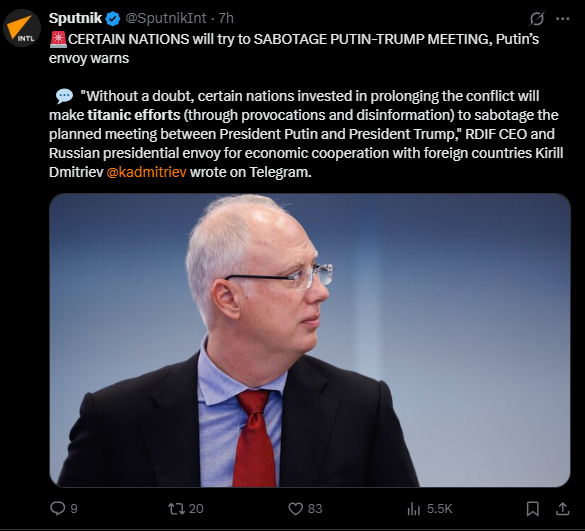585x531 pixels.
Task: Open the attached photo of the man
Action: pyautogui.click(x=310, y=340)
